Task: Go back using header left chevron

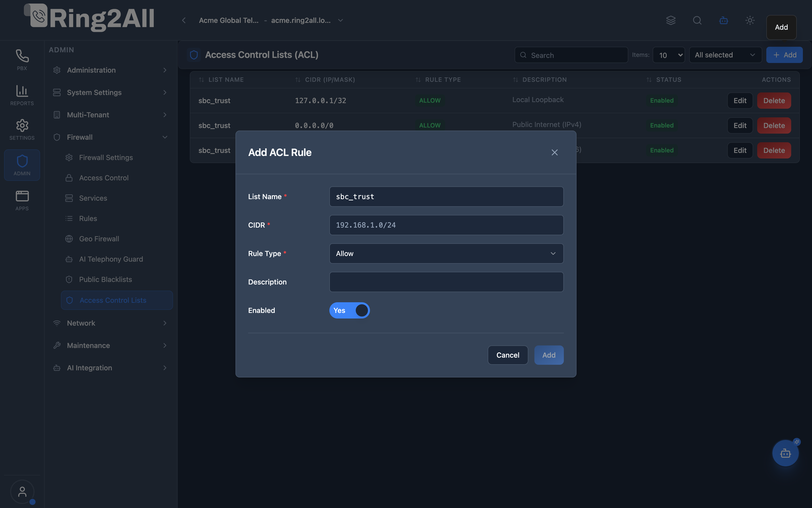Action: click(x=184, y=21)
